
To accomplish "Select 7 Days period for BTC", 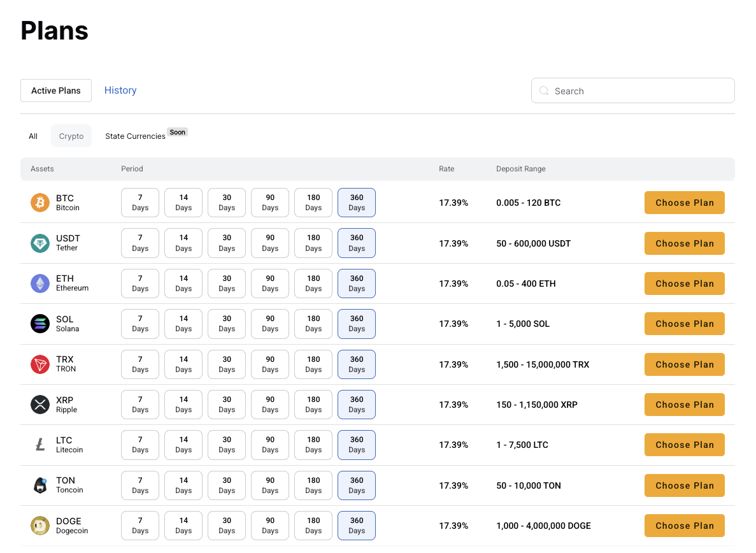I will (140, 203).
